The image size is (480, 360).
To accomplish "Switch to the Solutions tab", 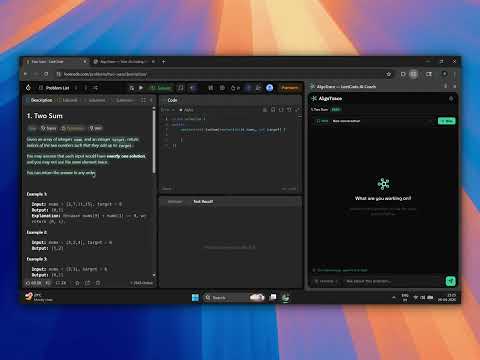I will pos(95,100).
